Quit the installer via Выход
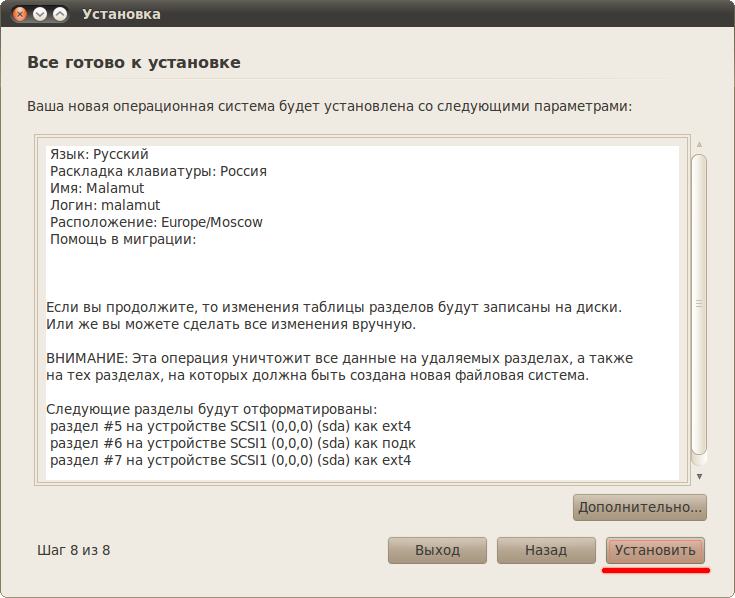Viewport: 735px width, 598px height. pos(437,550)
